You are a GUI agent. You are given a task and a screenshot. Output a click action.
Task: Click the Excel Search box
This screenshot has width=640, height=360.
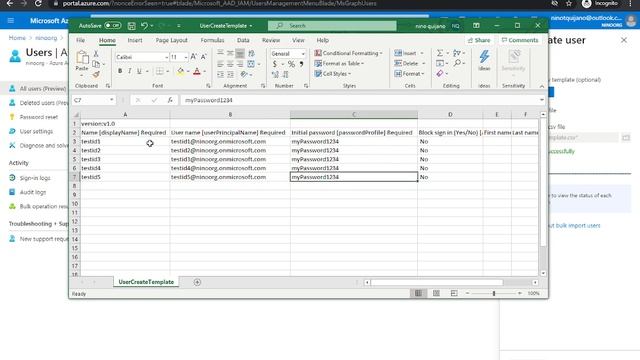[332, 26]
